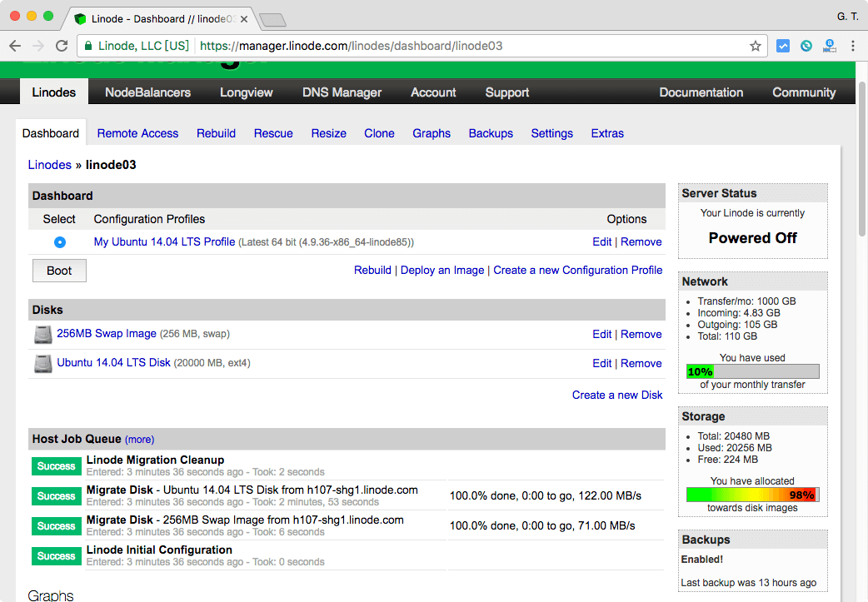Click the Ubuntu 14.04 LTS Disk icon
This screenshot has height=602, width=868.
[x=43, y=364]
